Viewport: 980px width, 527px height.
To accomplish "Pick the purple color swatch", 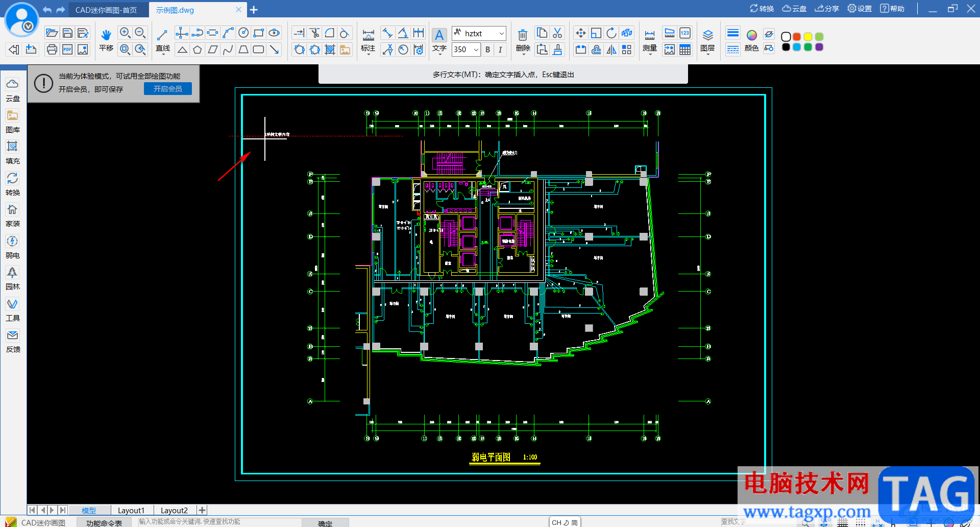I will point(819,47).
